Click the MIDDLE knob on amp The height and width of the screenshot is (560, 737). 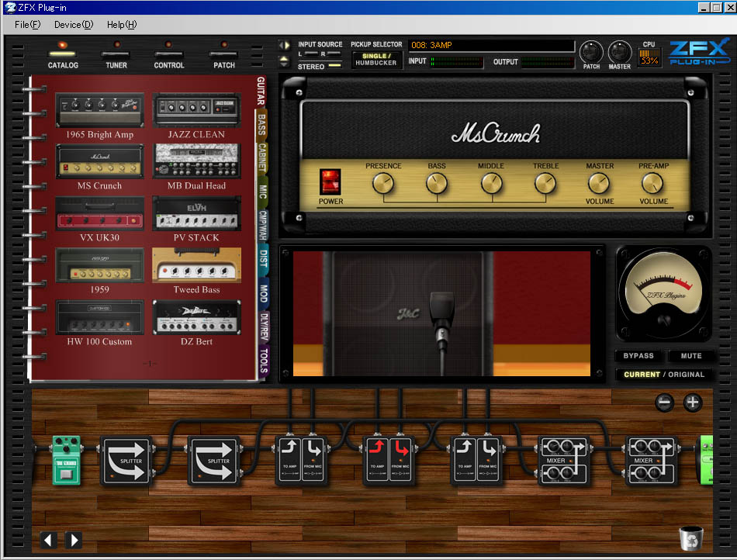pyautogui.click(x=491, y=183)
